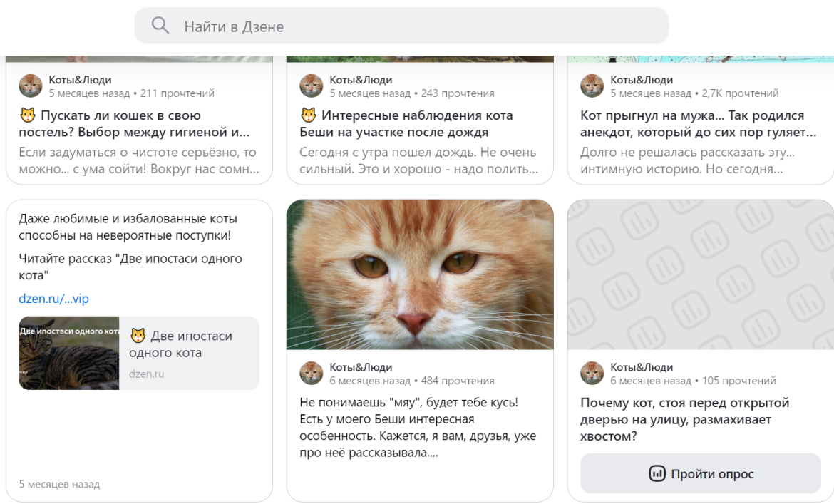Open the article "Пускать ли кошек в свою постель?"
The image size is (834, 504).
(x=134, y=123)
